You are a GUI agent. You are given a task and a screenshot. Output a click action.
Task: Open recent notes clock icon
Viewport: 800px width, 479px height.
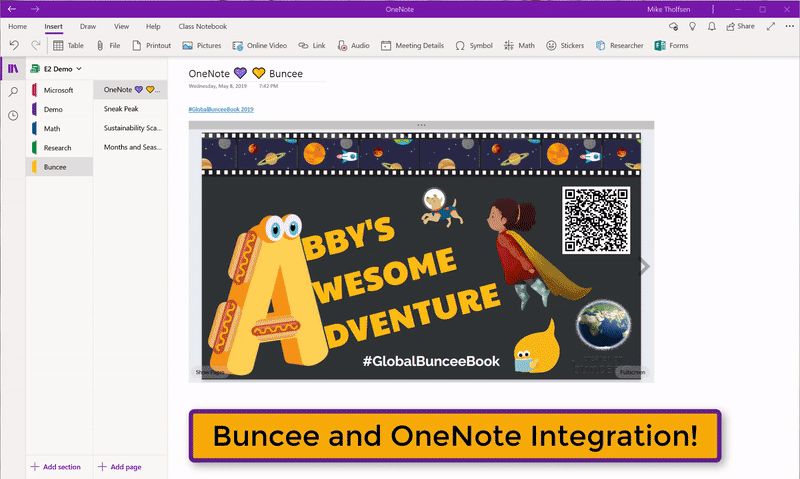click(13, 115)
